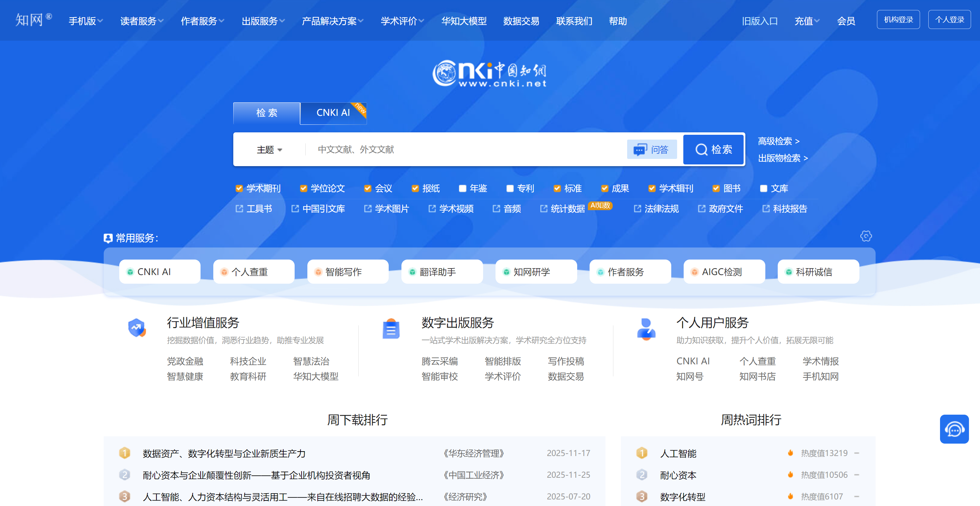
Task: Open the 高级检索 link
Action: pos(778,141)
